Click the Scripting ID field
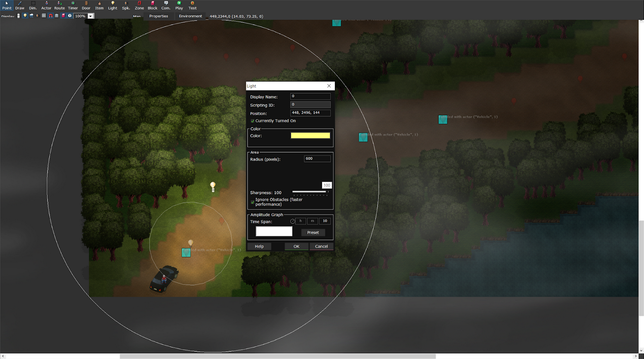This screenshot has height=359, width=644. coord(310,105)
